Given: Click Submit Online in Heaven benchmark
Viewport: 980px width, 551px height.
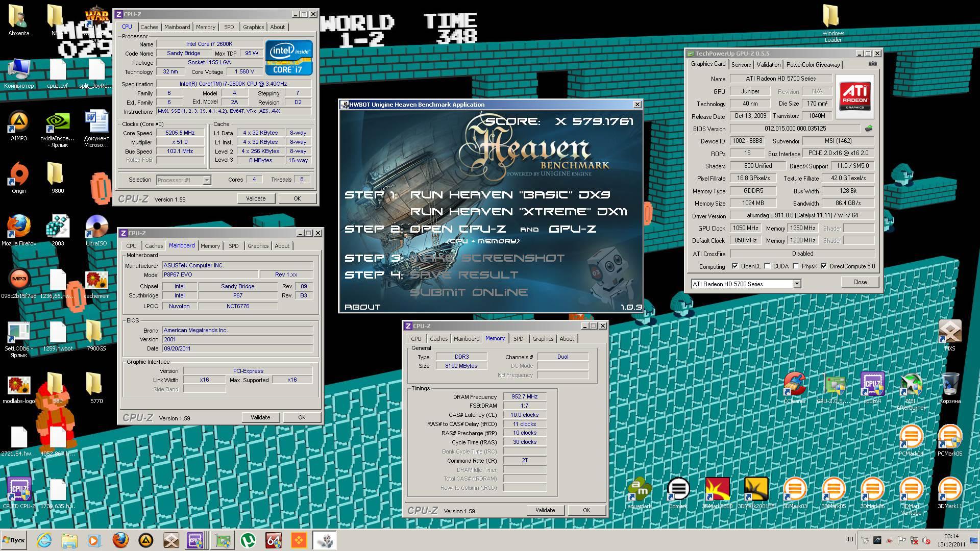Looking at the screenshot, I should (x=469, y=292).
